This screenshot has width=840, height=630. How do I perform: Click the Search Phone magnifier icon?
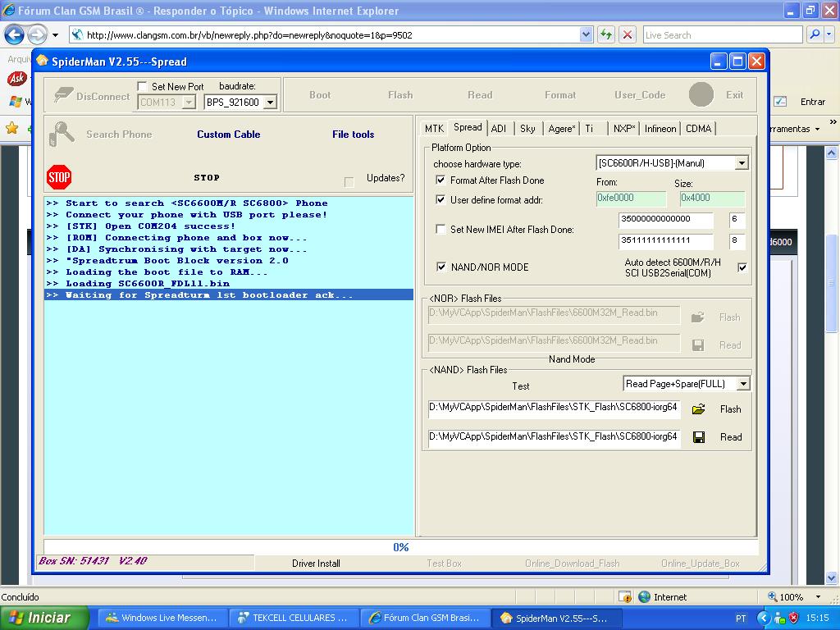[x=62, y=134]
